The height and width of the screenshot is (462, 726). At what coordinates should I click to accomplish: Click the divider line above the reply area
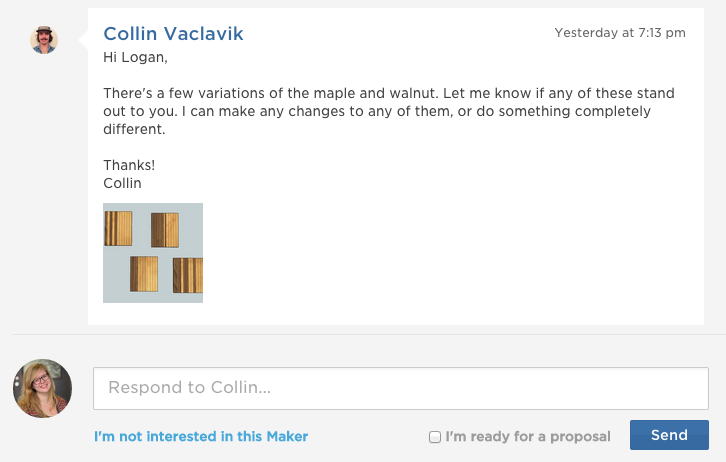pyautogui.click(x=369, y=334)
